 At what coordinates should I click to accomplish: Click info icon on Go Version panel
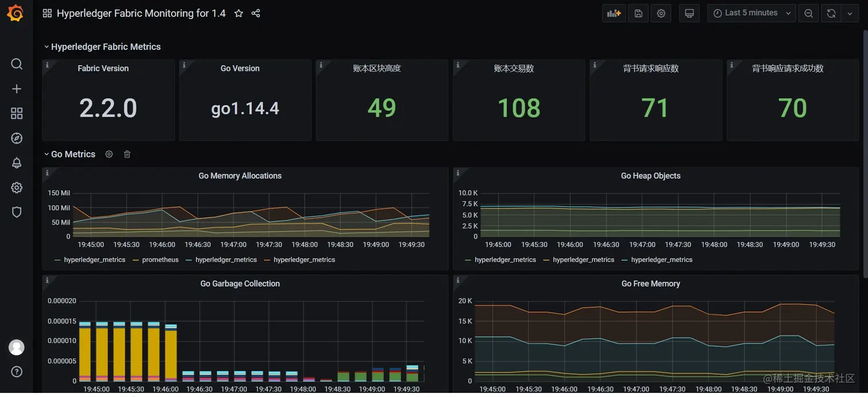[184, 65]
